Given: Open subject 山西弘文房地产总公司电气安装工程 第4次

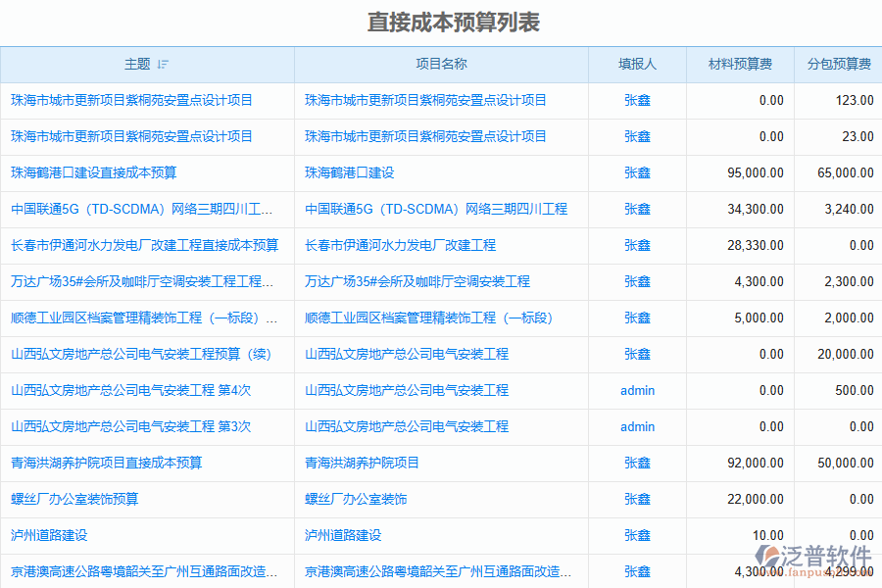Looking at the screenshot, I should pos(131,390).
